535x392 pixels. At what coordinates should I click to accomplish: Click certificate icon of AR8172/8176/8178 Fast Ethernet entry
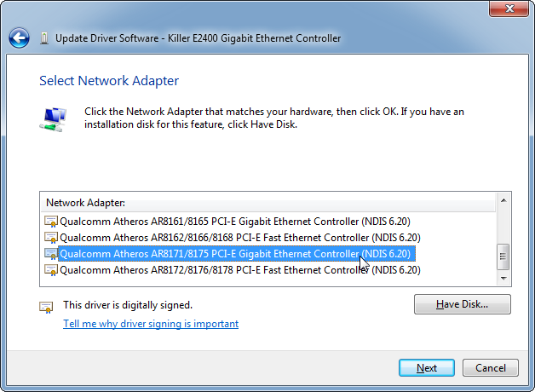51,270
